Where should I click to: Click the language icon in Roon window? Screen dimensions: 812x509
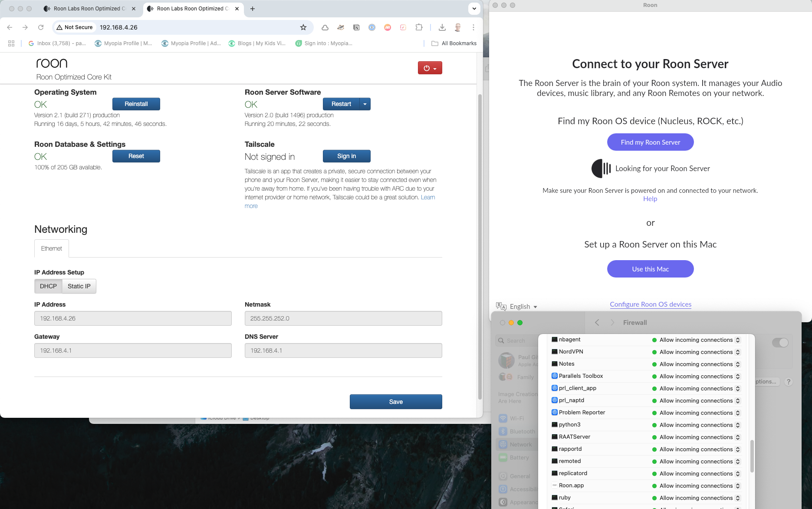coord(501,307)
